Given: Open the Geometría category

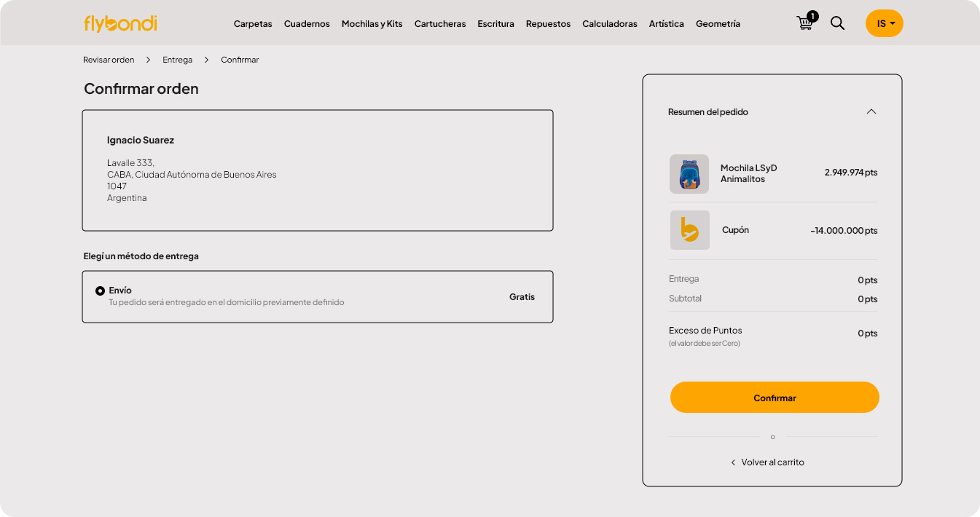Looking at the screenshot, I should [718, 24].
